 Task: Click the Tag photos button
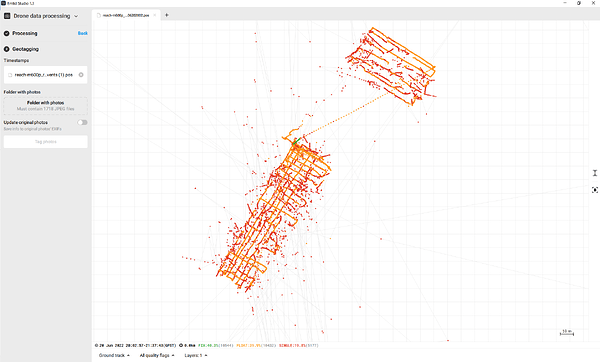(x=46, y=142)
